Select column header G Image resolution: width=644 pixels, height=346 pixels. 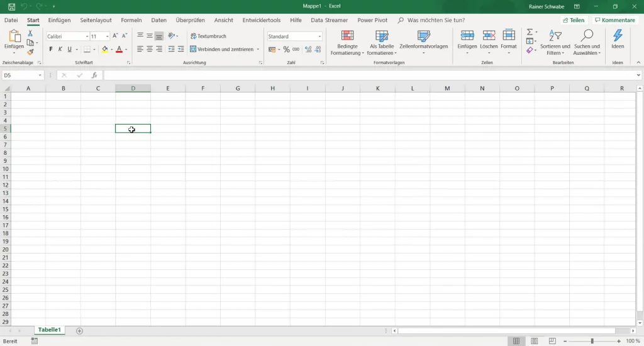point(237,88)
